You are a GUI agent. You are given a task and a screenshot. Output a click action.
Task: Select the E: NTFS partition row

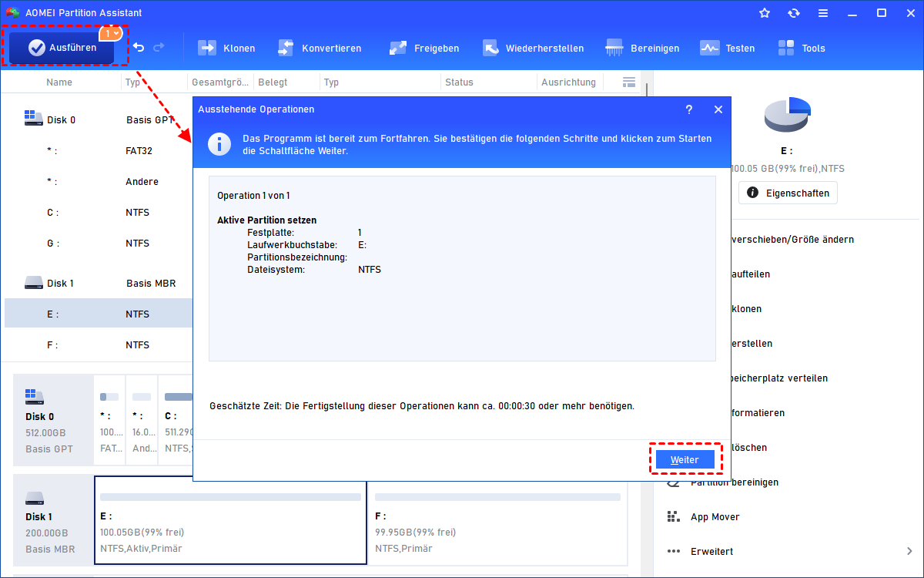[99, 314]
